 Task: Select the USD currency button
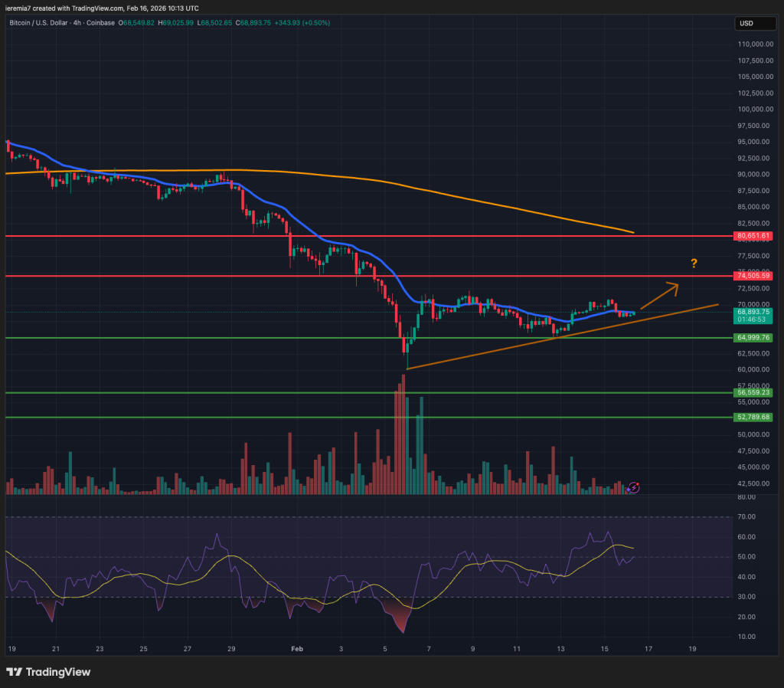click(x=755, y=24)
